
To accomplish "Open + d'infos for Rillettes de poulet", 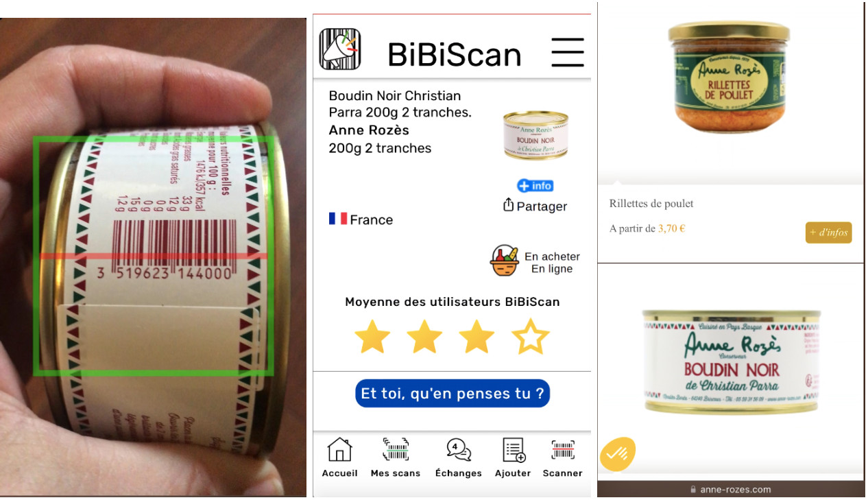I will [x=828, y=233].
